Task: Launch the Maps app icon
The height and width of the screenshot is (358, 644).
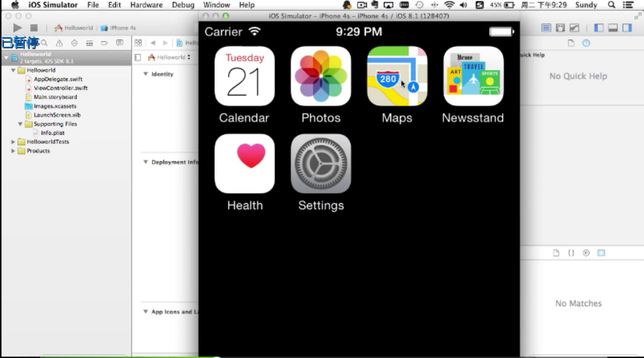Action: 397,76
